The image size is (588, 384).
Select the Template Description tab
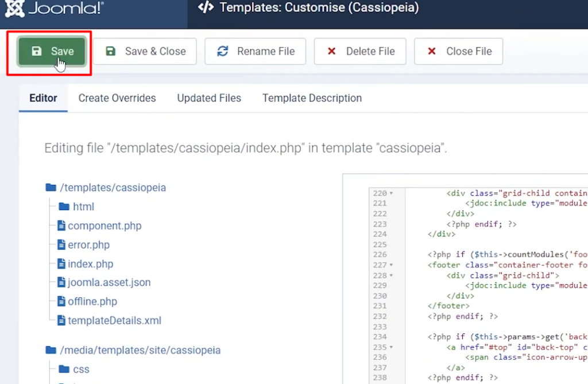point(312,98)
